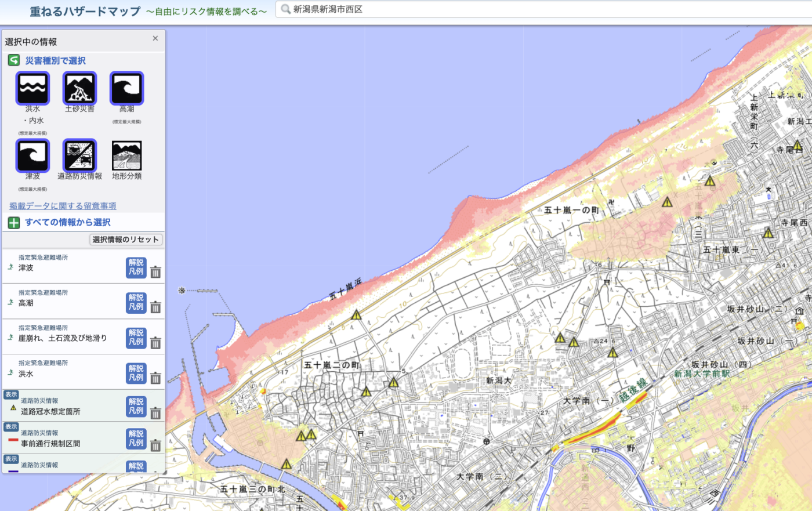The image size is (812, 511).
Task: Select the 洪水・内水 flood hazard icon
Action: point(32,88)
